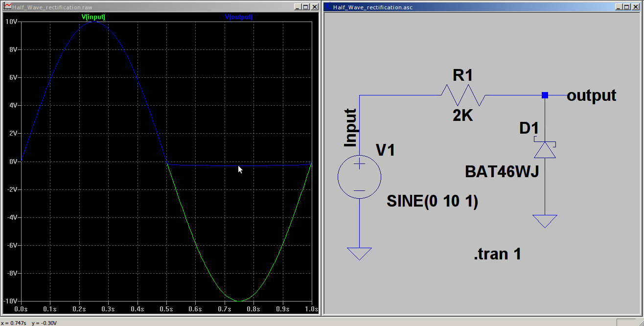Select the V1 voltage source symbol

tap(359, 176)
